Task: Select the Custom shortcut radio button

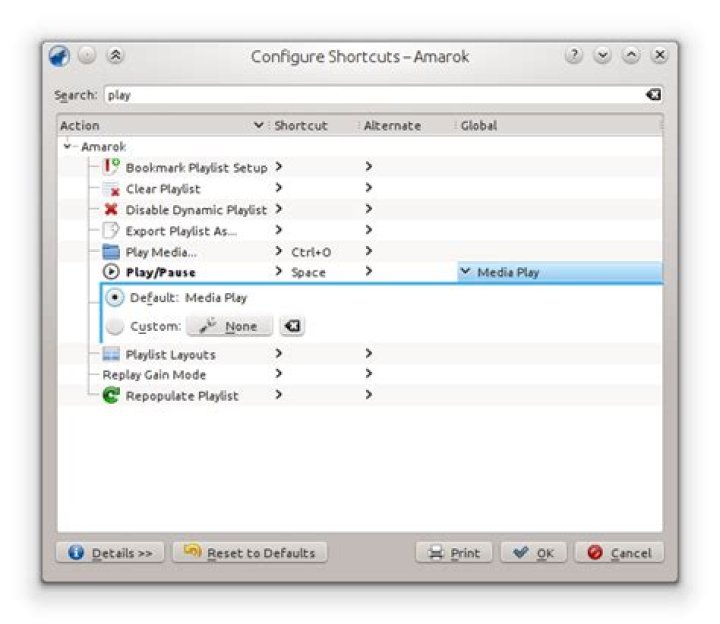Action: (114, 326)
